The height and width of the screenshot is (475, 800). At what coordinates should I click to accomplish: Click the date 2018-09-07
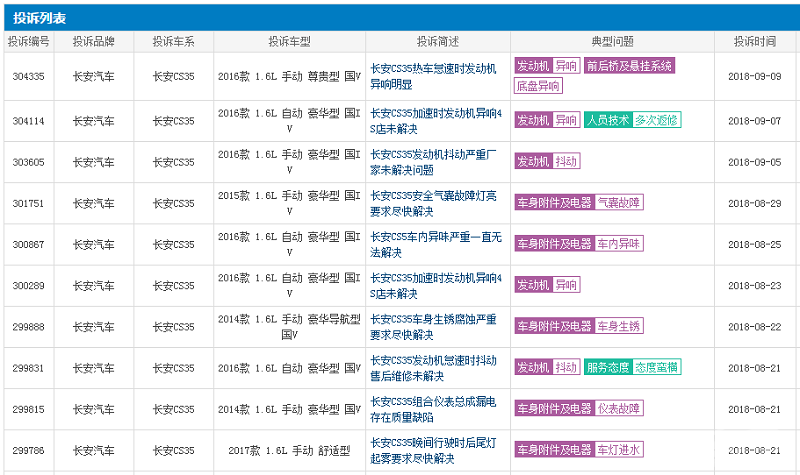click(755, 121)
